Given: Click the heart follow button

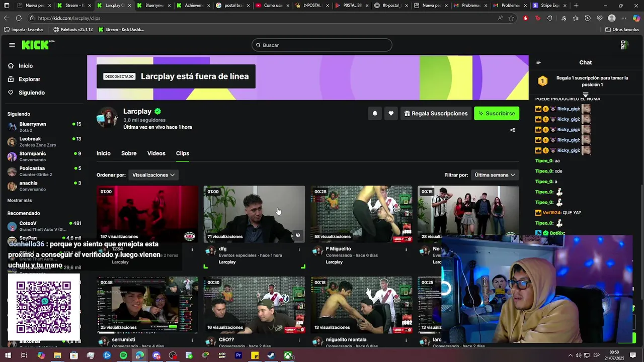Looking at the screenshot, I should tap(391, 114).
